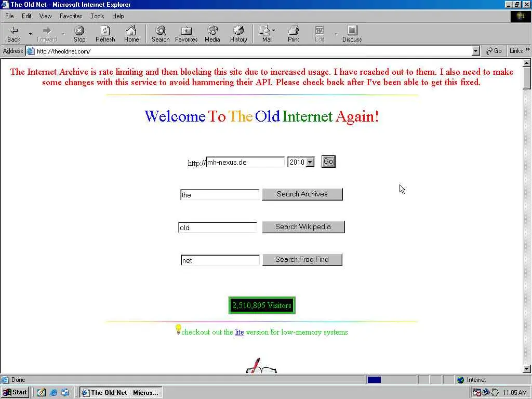Click the page icon in Address bar
Screen dimensions: 532x399
31,51
